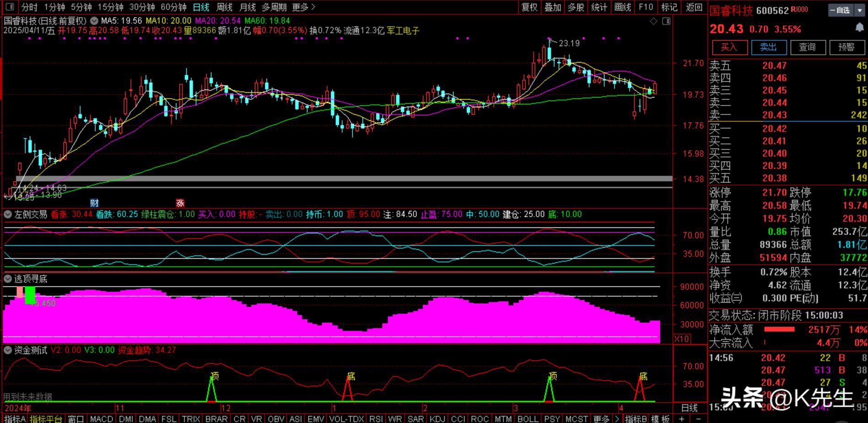Toggle 自选 watchlist for this stock

pyautogui.click(x=841, y=10)
